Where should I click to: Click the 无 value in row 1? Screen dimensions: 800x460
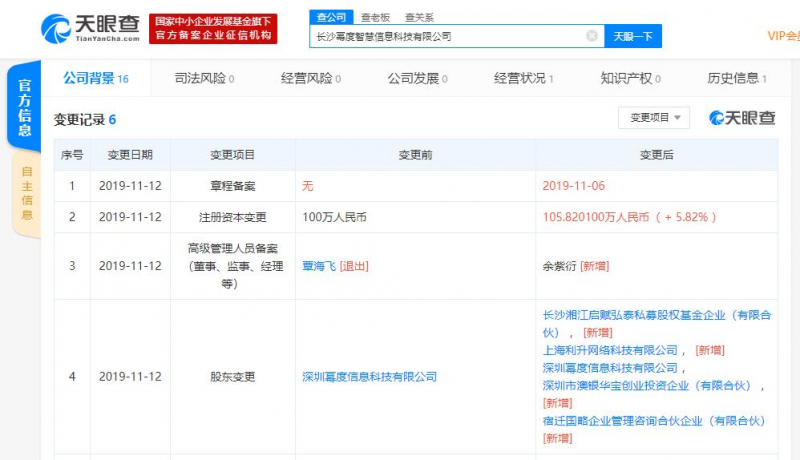coord(308,186)
